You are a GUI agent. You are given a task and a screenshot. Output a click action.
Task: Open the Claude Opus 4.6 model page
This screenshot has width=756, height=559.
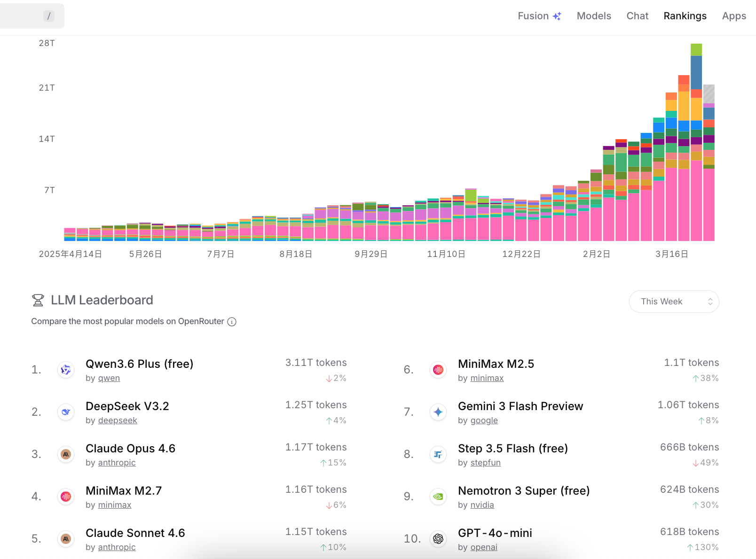(130, 449)
